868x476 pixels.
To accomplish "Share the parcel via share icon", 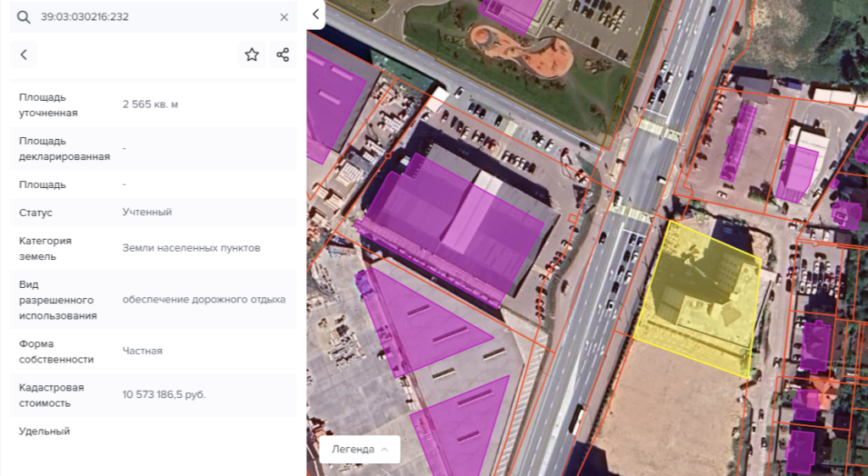I will coord(283,54).
